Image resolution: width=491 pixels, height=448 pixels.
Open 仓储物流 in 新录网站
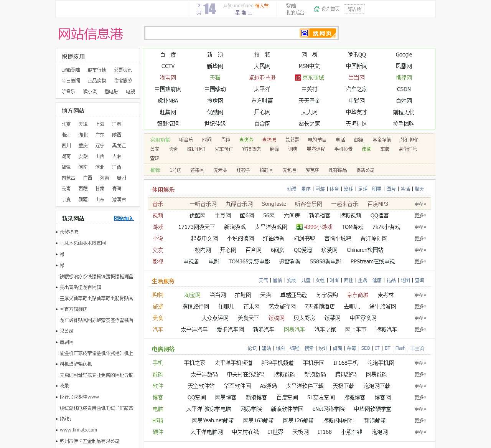(x=69, y=232)
